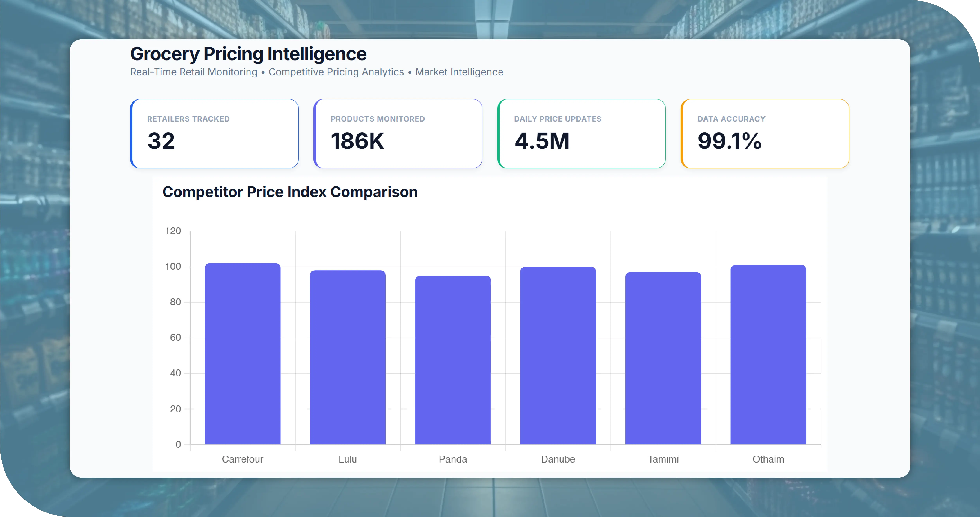Click the Othaim bar in the chart
The height and width of the screenshot is (517, 980).
pyautogui.click(x=769, y=355)
